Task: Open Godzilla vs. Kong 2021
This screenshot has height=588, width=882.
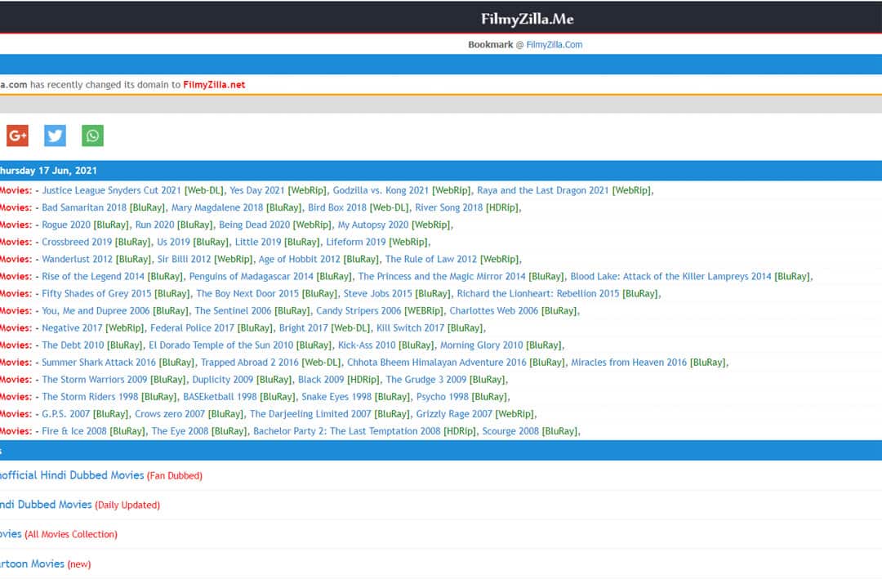Action: click(381, 190)
